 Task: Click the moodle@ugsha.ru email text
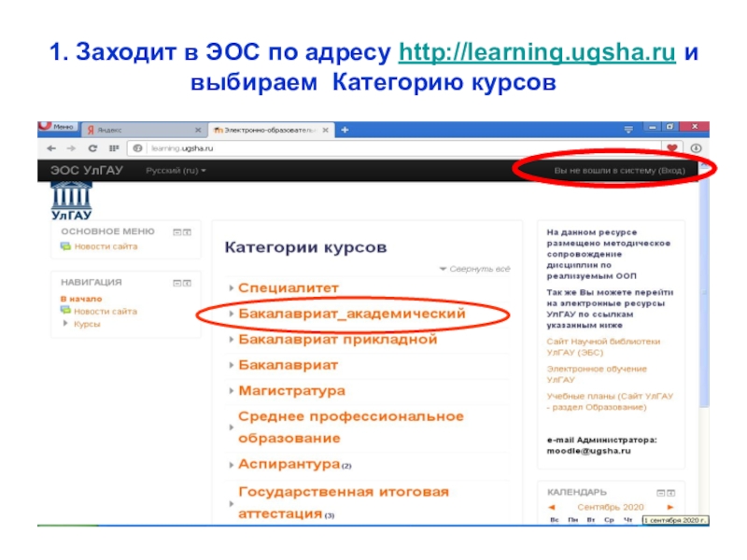click(588, 451)
